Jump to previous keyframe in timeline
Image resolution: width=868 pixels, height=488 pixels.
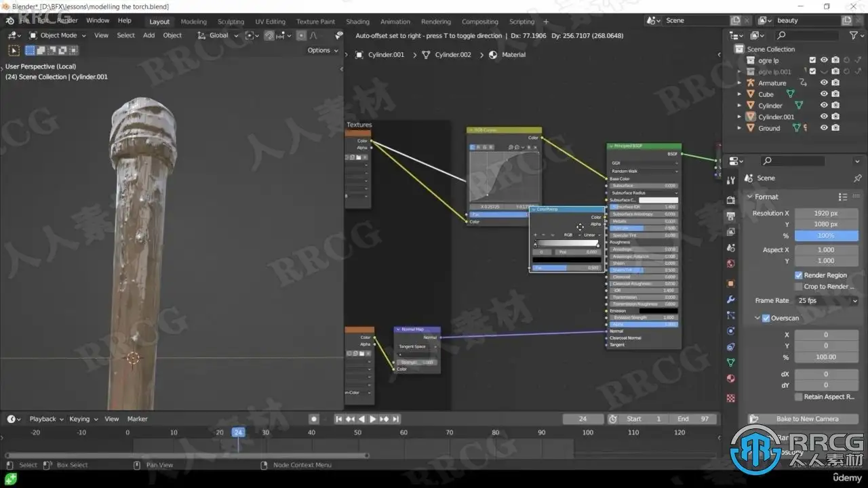[350, 419]
